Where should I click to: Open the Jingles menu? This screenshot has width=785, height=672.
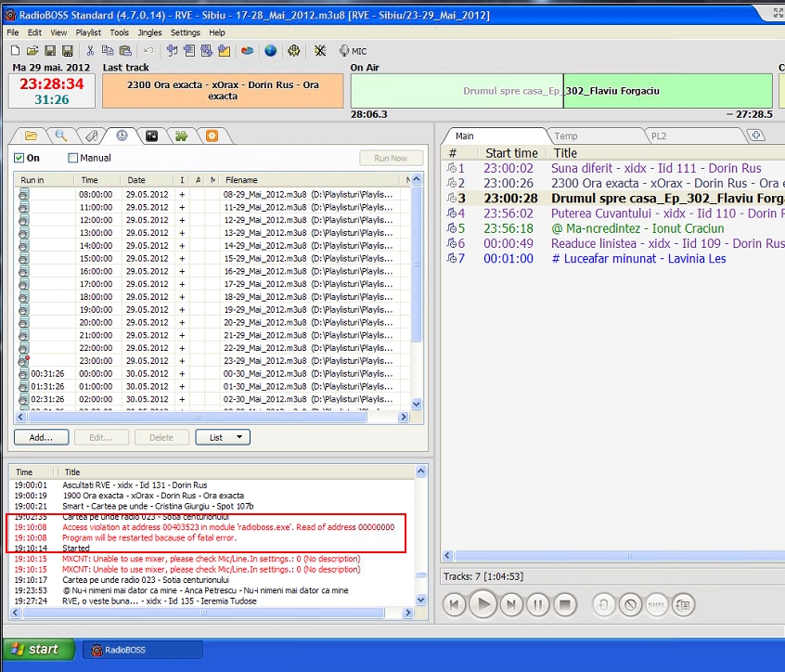pyautogui.click(x=149, y=32)
